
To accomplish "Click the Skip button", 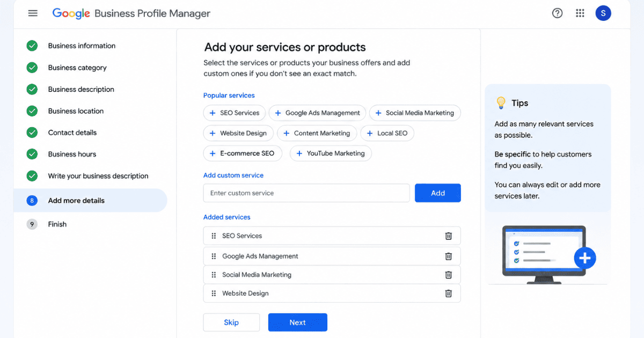I will 231,322.
